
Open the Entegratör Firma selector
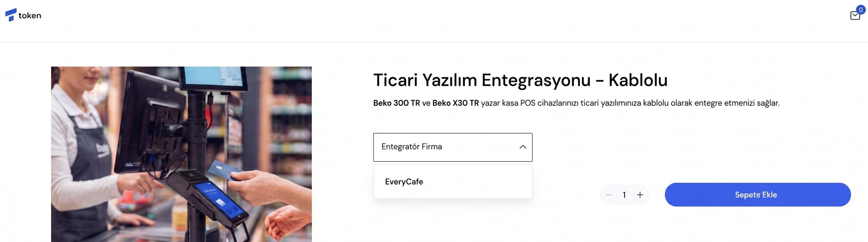click(453, 147)
